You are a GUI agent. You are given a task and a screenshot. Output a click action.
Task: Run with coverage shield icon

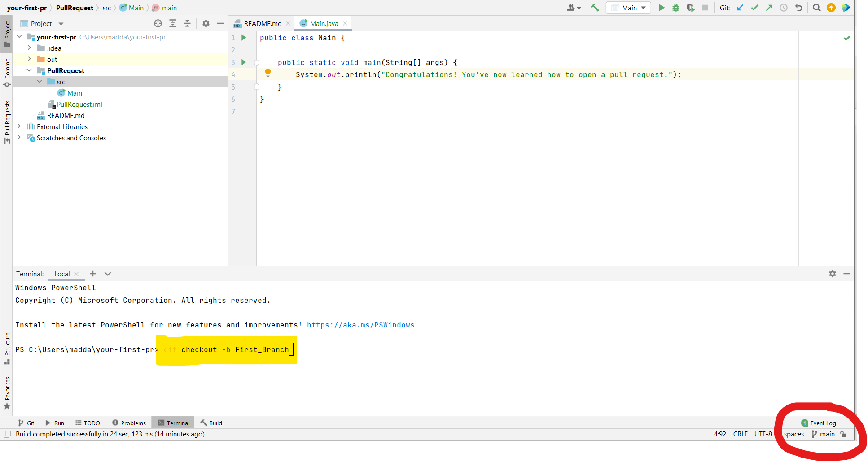(x=690, y=8)
